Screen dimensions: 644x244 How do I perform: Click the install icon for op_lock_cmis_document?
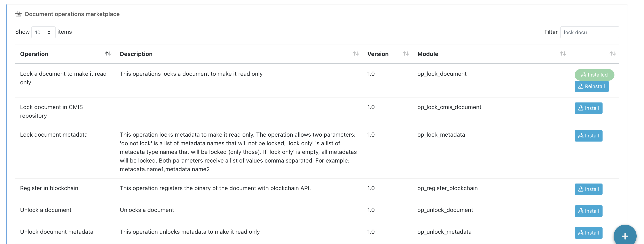[581, 108]
